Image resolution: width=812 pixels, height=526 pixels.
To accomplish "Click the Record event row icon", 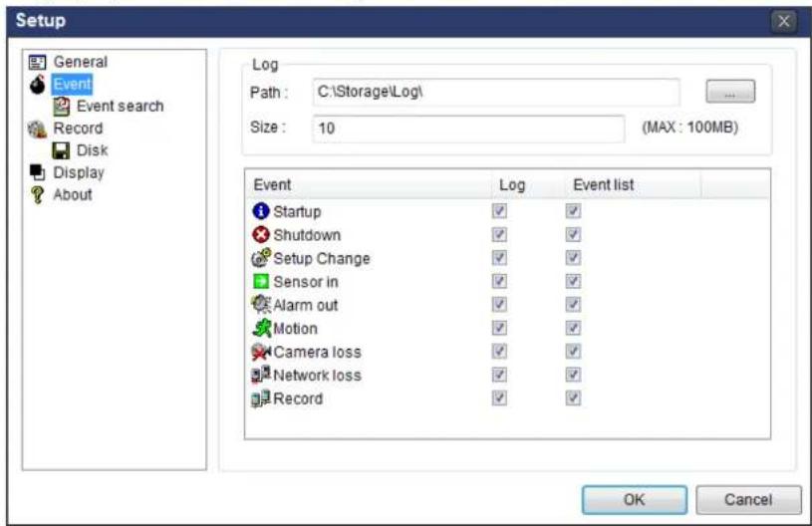I will pos(261,398).
